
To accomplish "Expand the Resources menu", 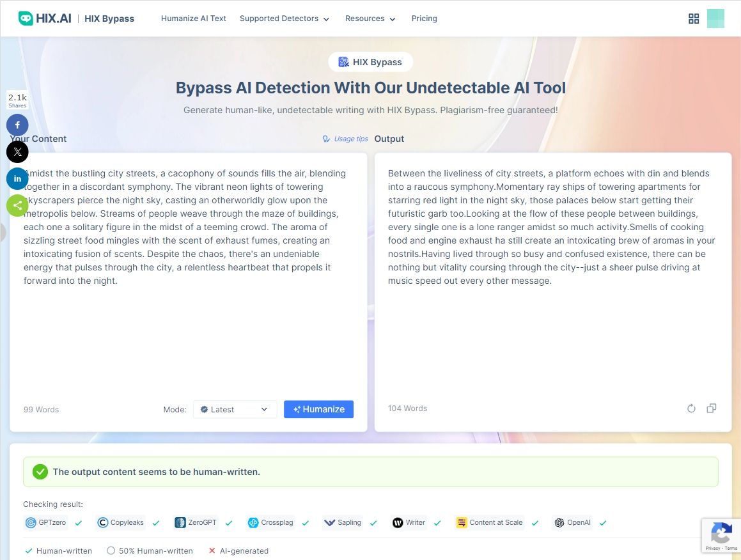I will [370, 19].
